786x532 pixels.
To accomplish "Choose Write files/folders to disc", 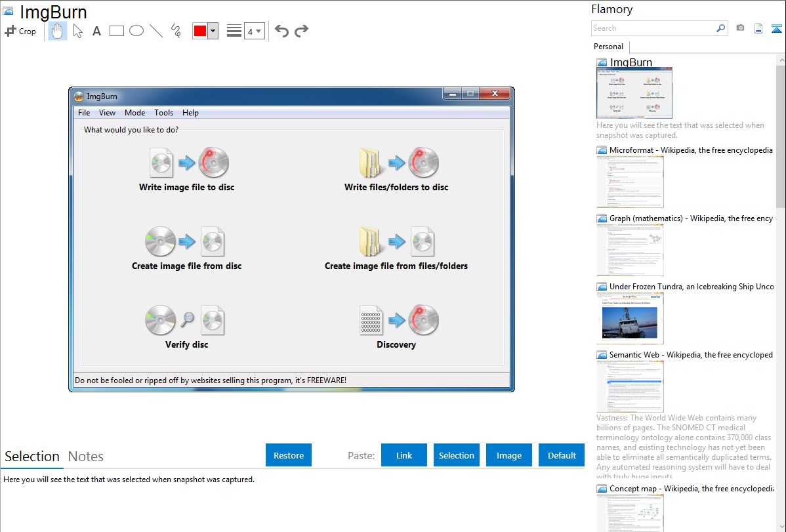I will click(396, 169).
